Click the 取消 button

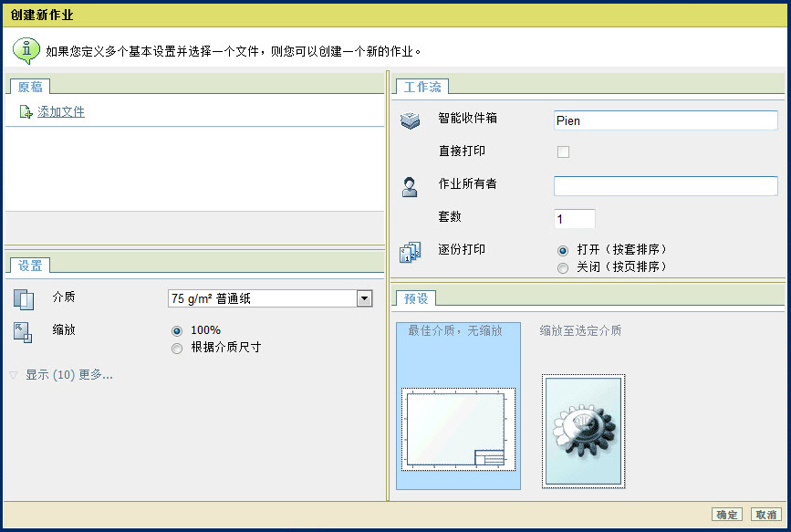[766, 515]
